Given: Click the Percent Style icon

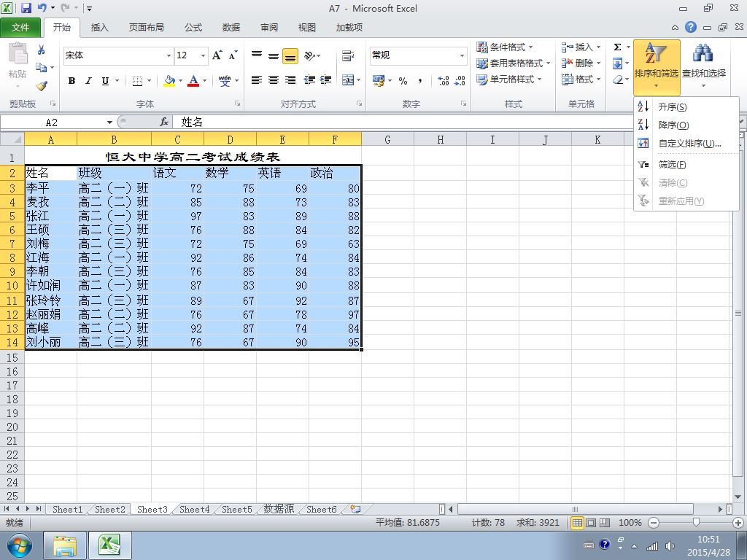Looking at the screenshot, I should pyautogui.click(x=403, y=80).
